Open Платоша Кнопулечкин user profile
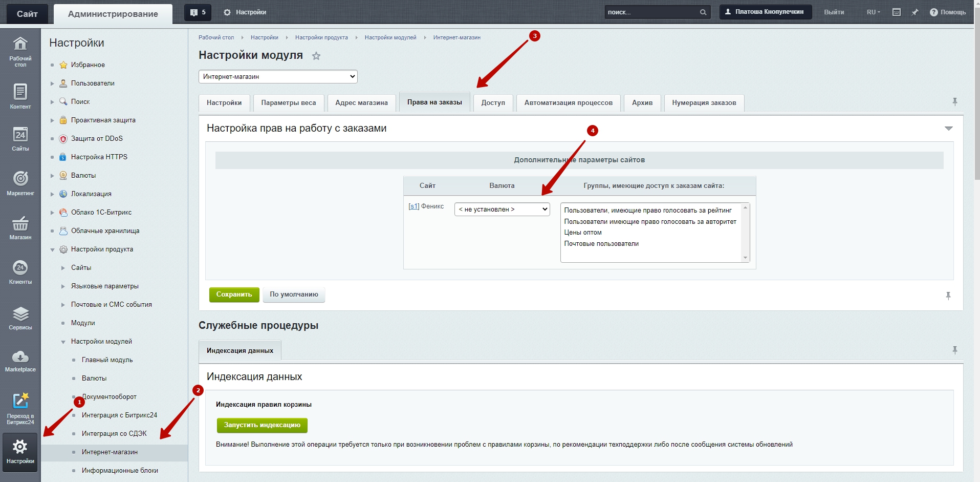980x482 pixels. pos(766,12)
